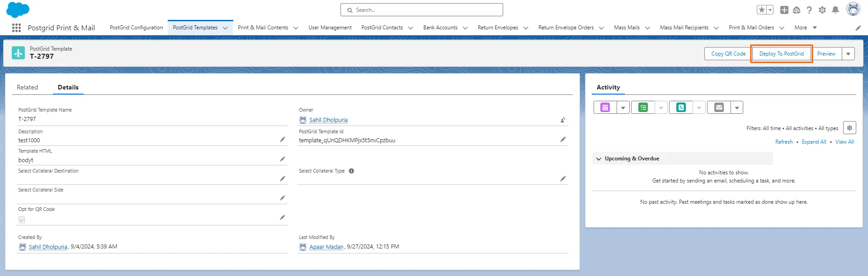Open the Setup gear icon

pyautogui.click(x=822, y=10)
